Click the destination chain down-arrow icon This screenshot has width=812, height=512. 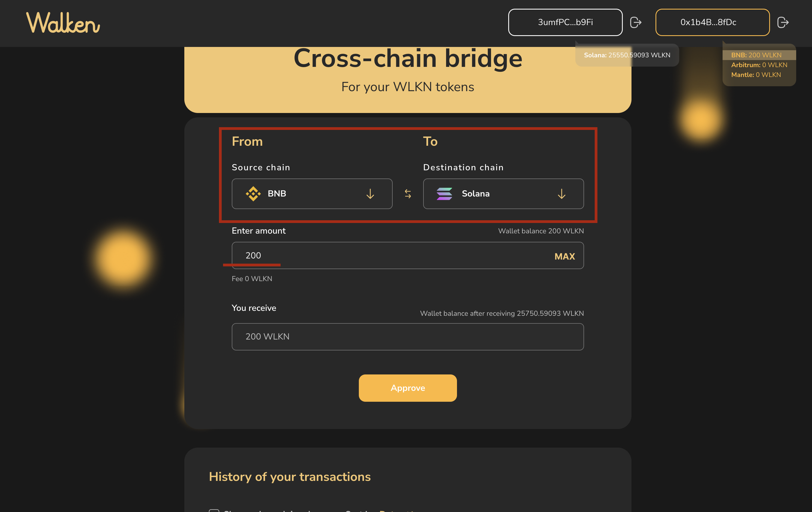[561, 194]
